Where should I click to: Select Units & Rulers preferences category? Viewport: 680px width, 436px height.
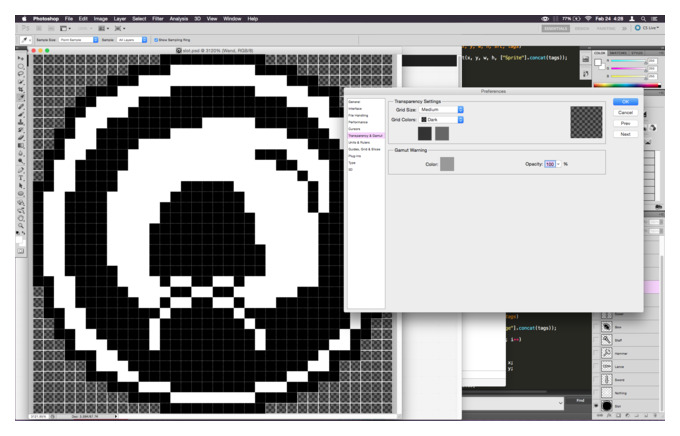tap(359, 142)
